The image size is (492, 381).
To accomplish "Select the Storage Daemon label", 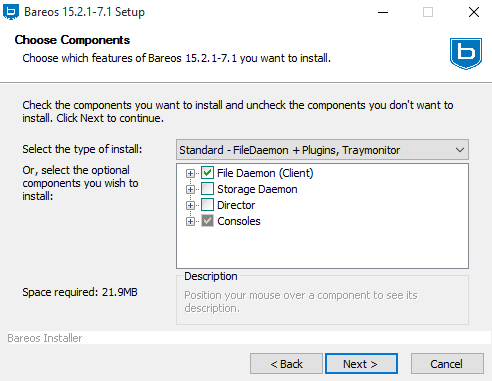I will [257, 189].
